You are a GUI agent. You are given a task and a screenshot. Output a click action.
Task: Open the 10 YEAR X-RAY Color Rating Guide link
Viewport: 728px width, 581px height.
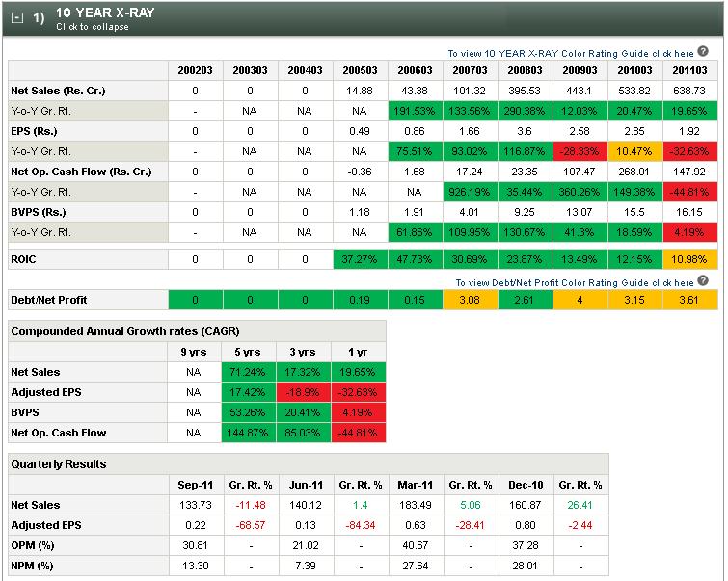pos(570,54)
